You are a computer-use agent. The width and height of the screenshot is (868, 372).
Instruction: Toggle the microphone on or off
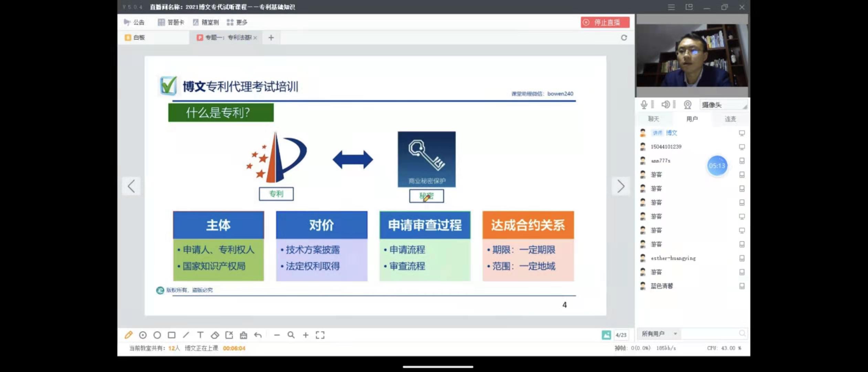coord(644,104)
